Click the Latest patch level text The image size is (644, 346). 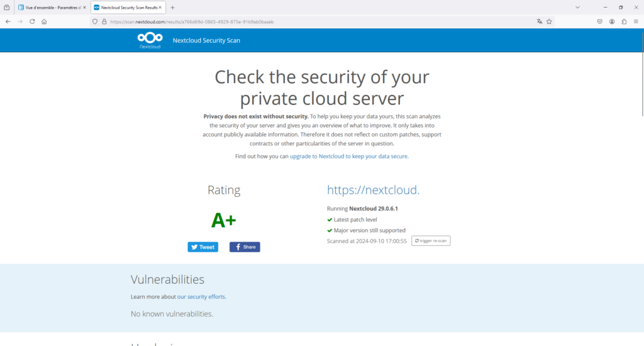click(355, 220)
